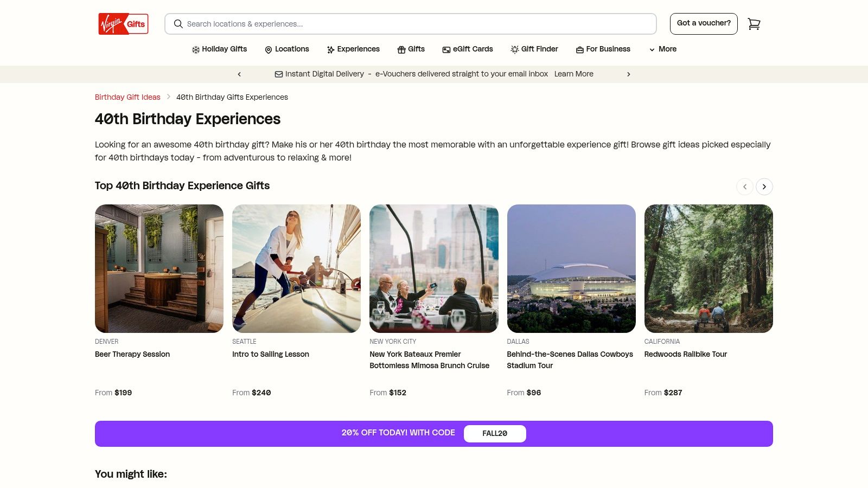The image size is (868, 488).
Task: Click the search magnifier icon
Action: (178, 24)
